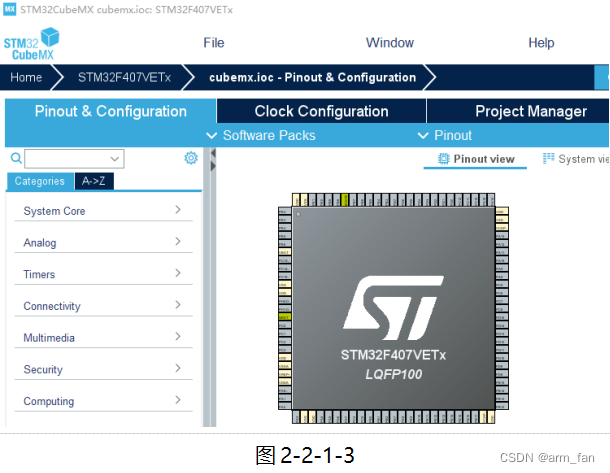Viewport: 610px width, 473px height.
Task: Collapse the left panel with the upper arrow
Action: 213,154
